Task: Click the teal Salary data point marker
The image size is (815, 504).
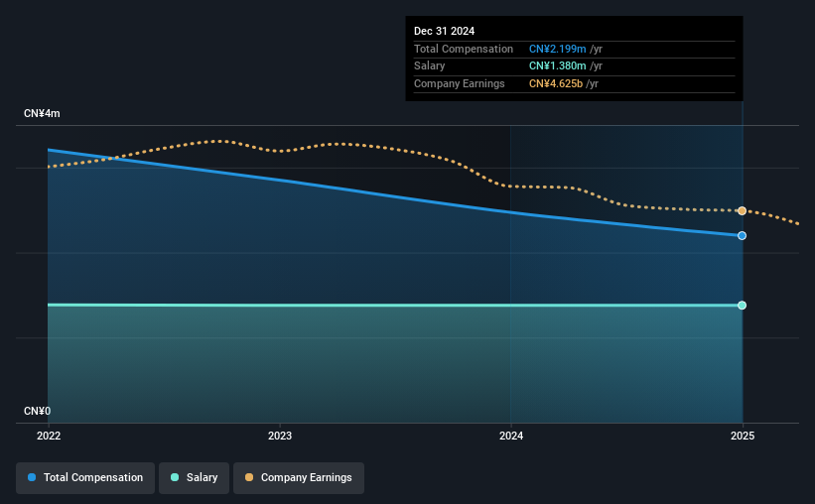Action: point(743,306)
